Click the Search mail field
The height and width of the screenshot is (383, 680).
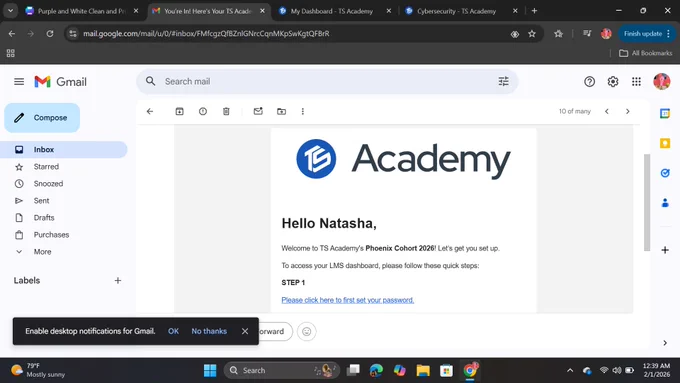(327, 82)
